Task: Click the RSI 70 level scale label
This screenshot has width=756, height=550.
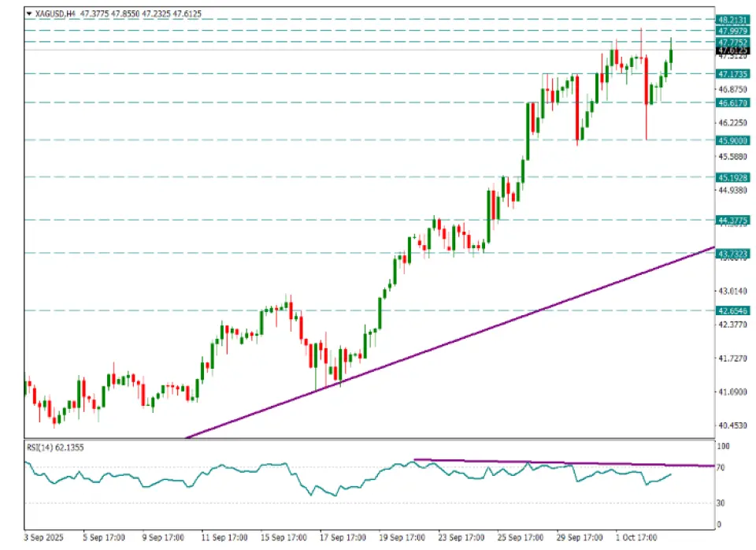Action: point(720,467)
